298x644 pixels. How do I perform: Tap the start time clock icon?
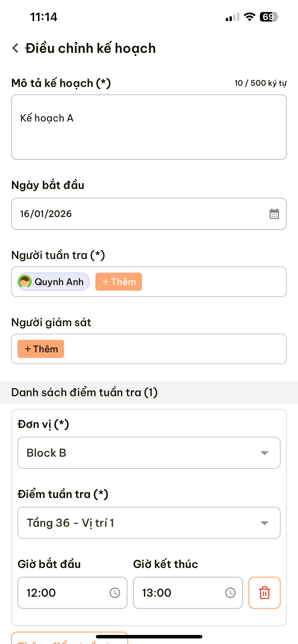[115, 593]
